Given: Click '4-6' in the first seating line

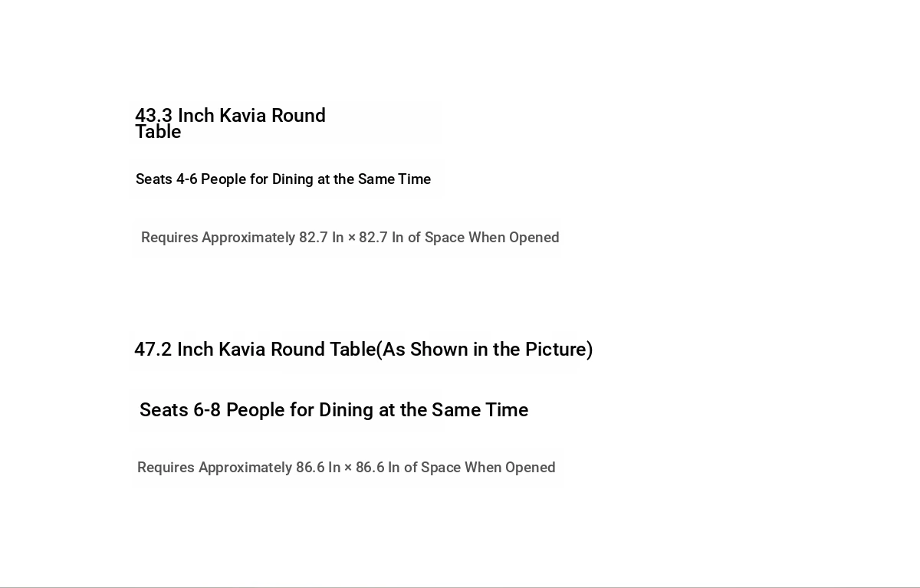Looking at the screenshot, I should point(187,179).
